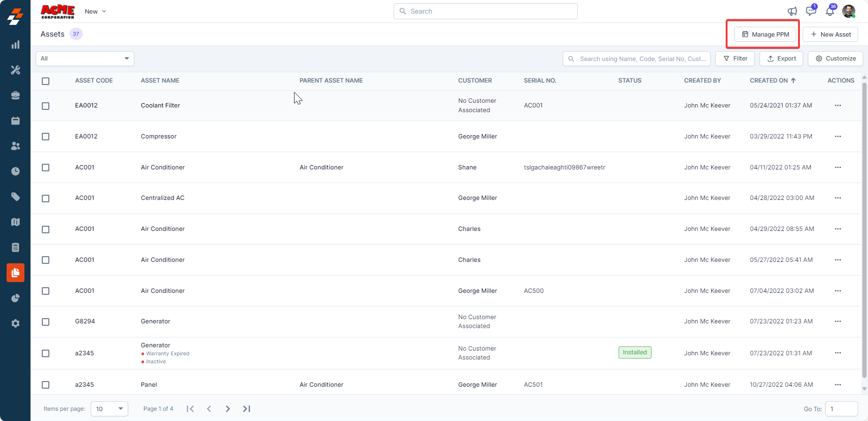Open the notifications bell
This screenshot has width=868, height=421.
830,11
